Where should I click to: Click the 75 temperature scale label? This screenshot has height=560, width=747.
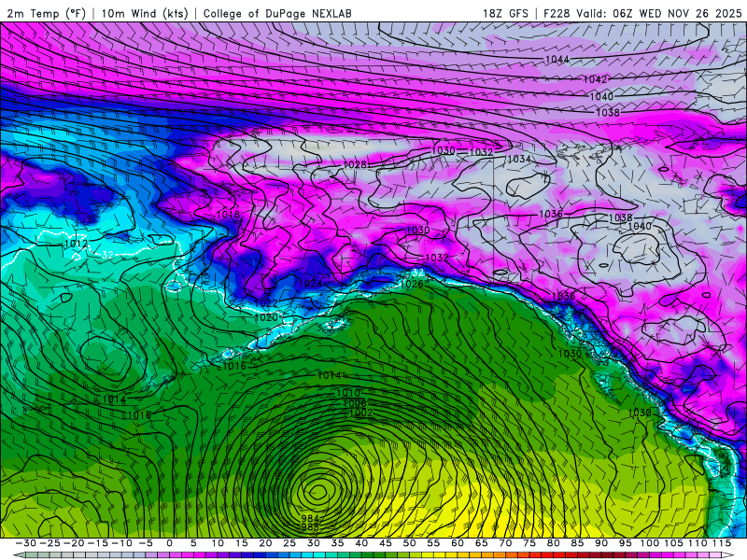click(x=529, y=543)
